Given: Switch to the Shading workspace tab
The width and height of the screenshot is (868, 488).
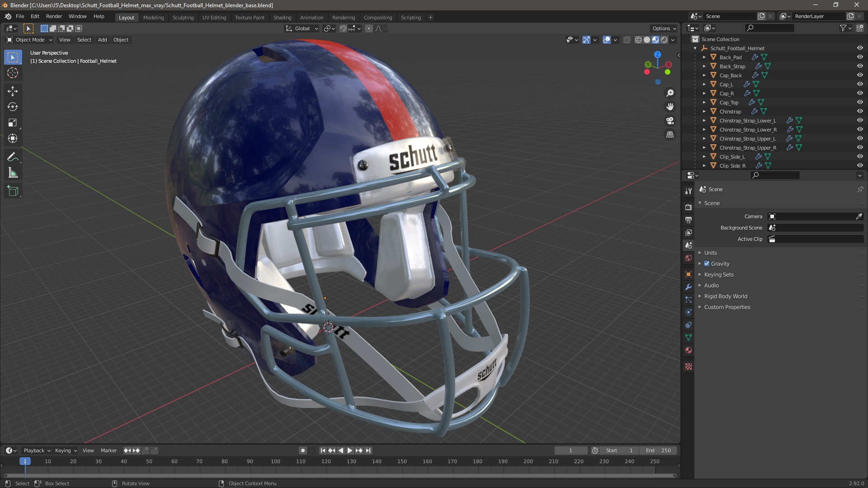Looking at the screenshot, I should [x=282, y=17].
